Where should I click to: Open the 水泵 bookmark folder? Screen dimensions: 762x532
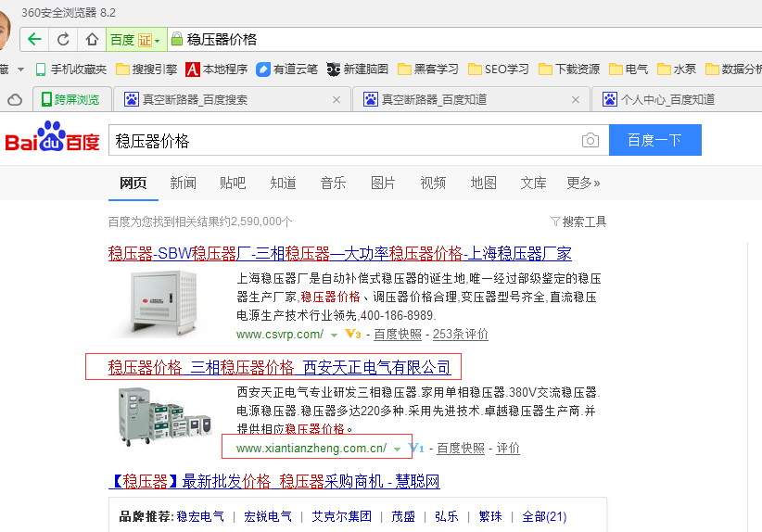677,70
